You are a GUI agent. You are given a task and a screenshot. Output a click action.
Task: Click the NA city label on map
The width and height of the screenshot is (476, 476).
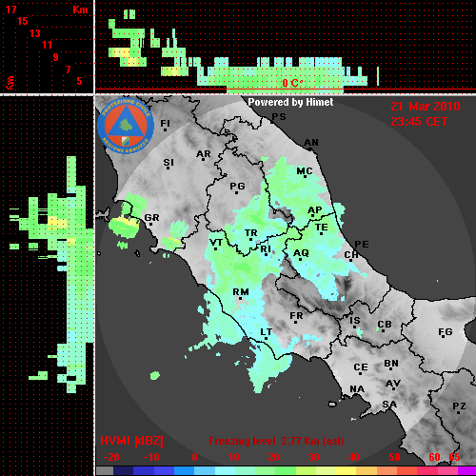(357, 388)
